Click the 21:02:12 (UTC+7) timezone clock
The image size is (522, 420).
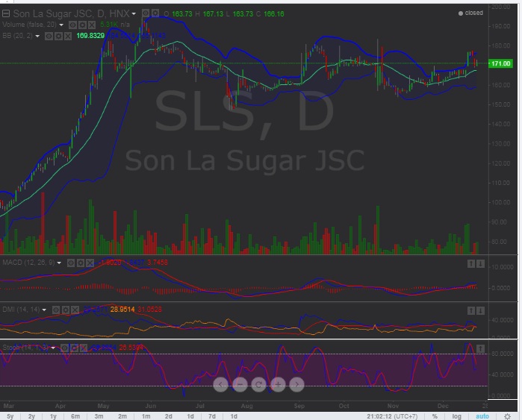392,416
